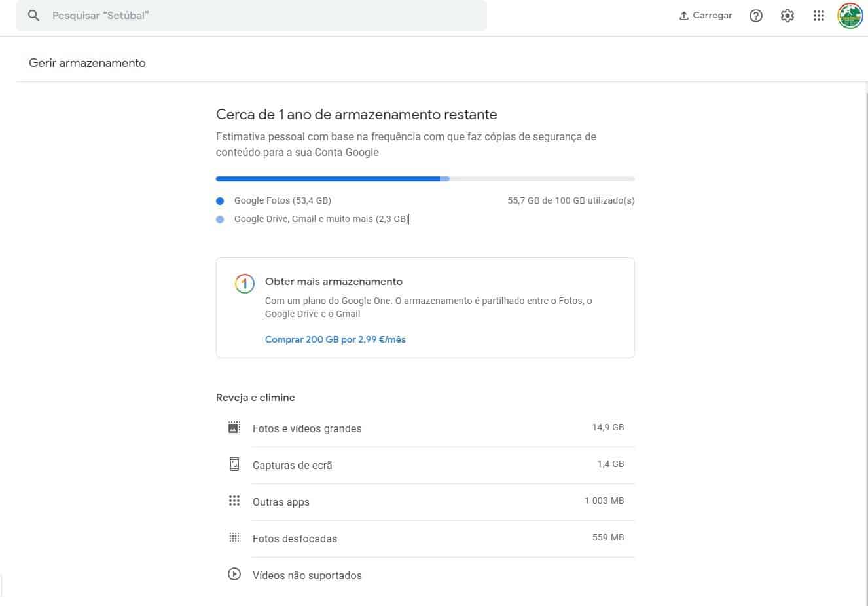Open Fotos desfocadas row
Image resolution: width=868 pixels, height=606 pixels.
point(425,539)
